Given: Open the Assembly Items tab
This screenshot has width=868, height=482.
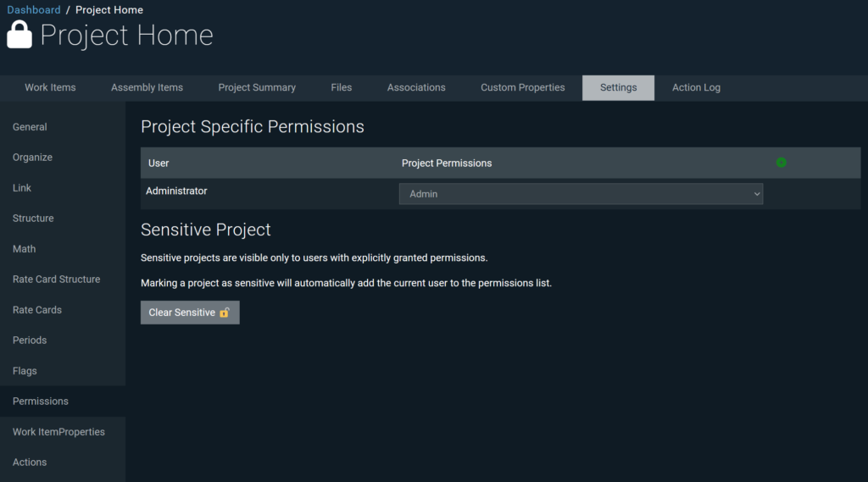Looking at the screenshot, I should 147,87.
